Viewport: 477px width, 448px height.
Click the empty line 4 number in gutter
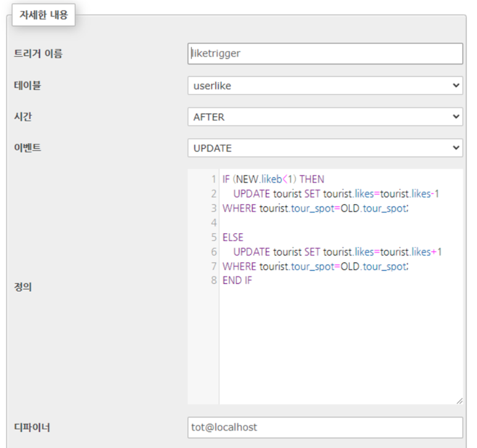pos(214,223)
